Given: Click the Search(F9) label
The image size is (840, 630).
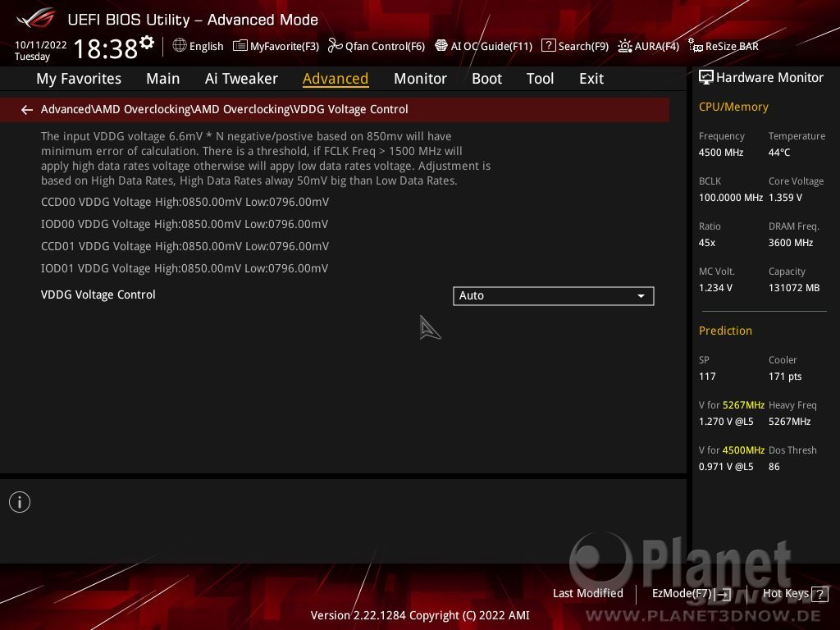Looking at the screenshot, I should coord(583,46).
